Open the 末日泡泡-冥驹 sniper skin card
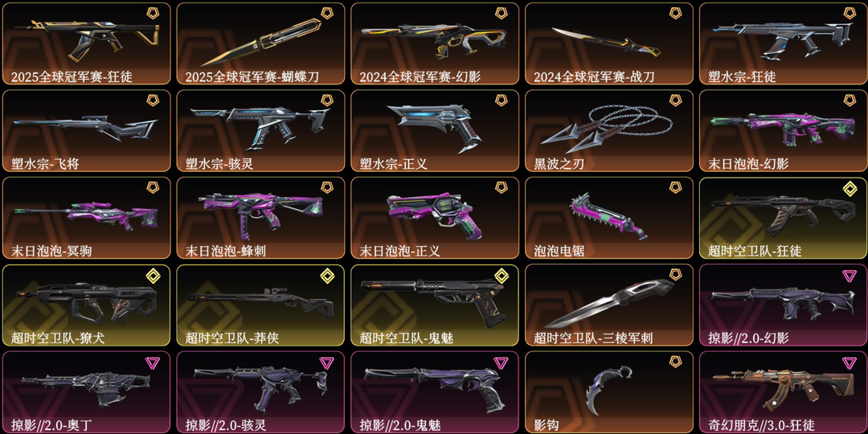The width and height of the screenshot is (868, 434). (86, 218)
